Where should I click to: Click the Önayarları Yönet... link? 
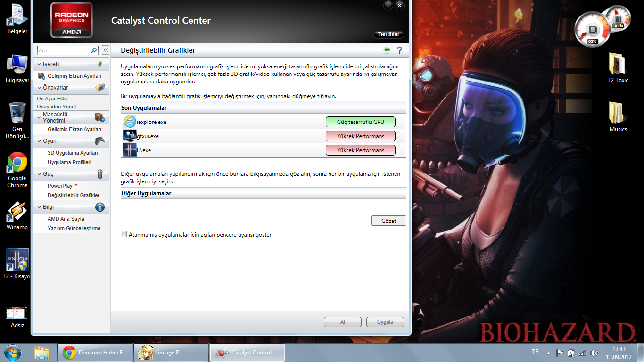(58, 107)
